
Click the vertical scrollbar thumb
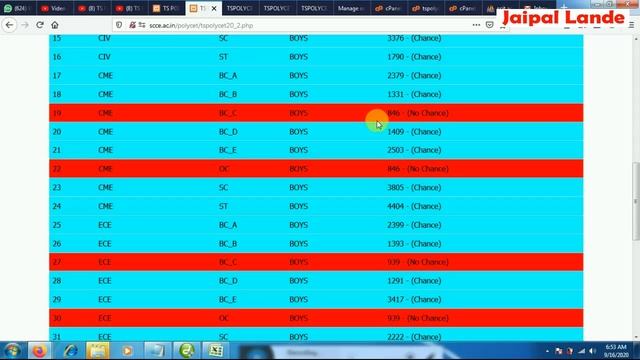pyautogui.click(x=636, y=201)
